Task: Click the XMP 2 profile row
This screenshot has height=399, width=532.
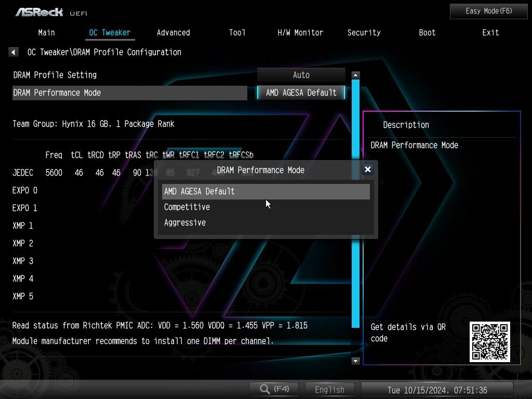Action: pyautogui.click(x=23, y=243)
